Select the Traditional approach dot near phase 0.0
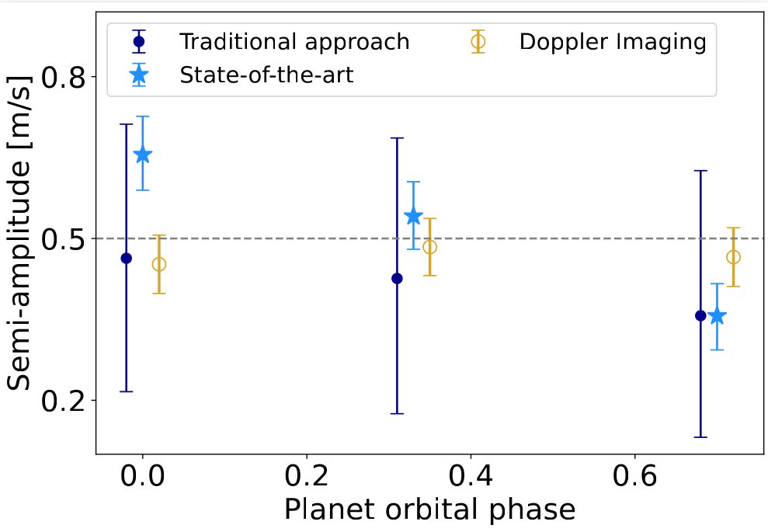Screen dimensions: 768x532 tap(127, 258)
